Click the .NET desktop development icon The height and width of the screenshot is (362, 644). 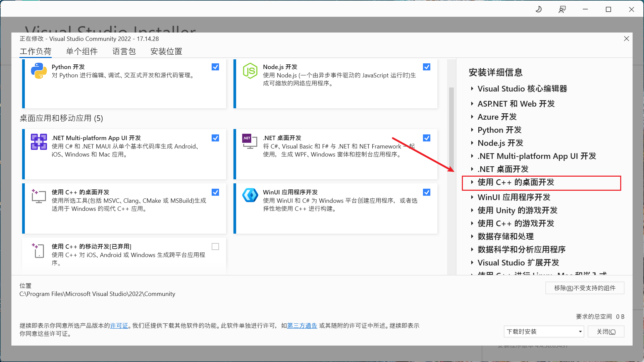[249, 141]
